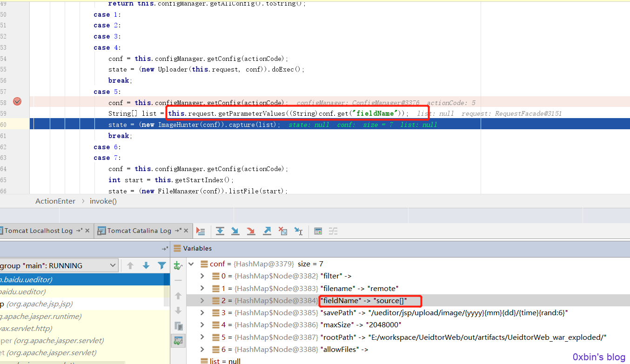Move watch up with the grey arrow
This screenshot has width=630, height=364.
(178, 296)
